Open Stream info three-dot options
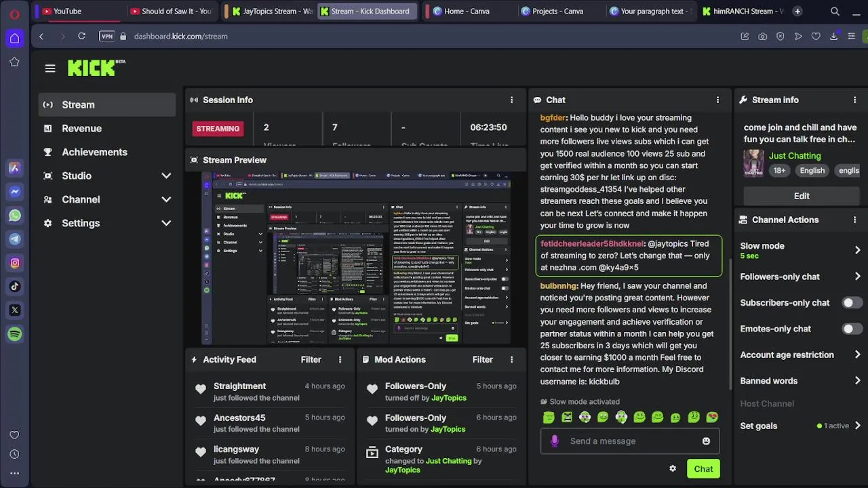This screenshot has height=488, width=868. [854, 100]
